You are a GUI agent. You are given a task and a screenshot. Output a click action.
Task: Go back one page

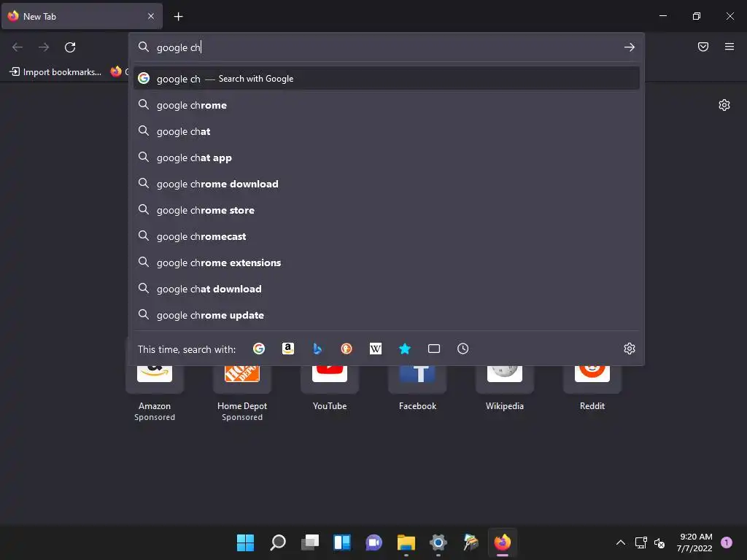coord(18,47)
